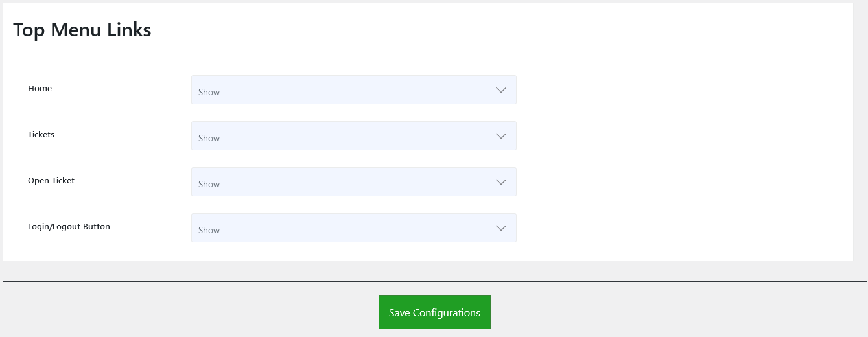Image resolution: width=868 pixels, height=337 pixels.
Task: Click the Home field label
Action: (x=40, y=89)
